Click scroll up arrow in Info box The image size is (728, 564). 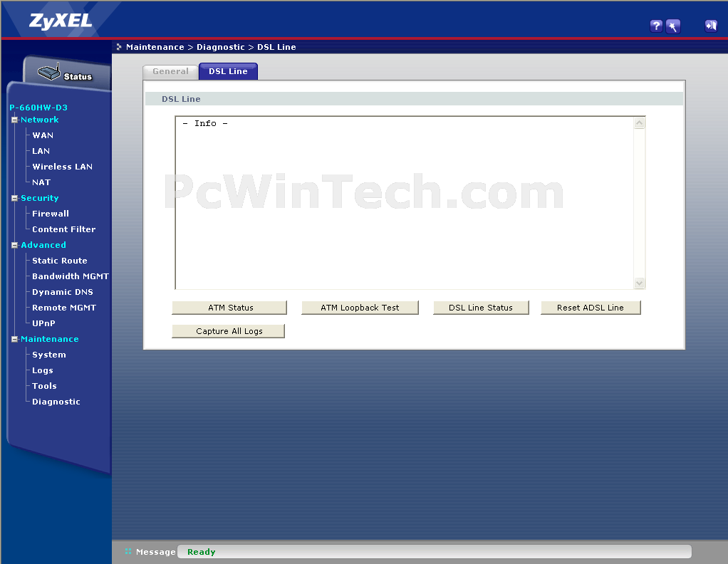[640, 123]
